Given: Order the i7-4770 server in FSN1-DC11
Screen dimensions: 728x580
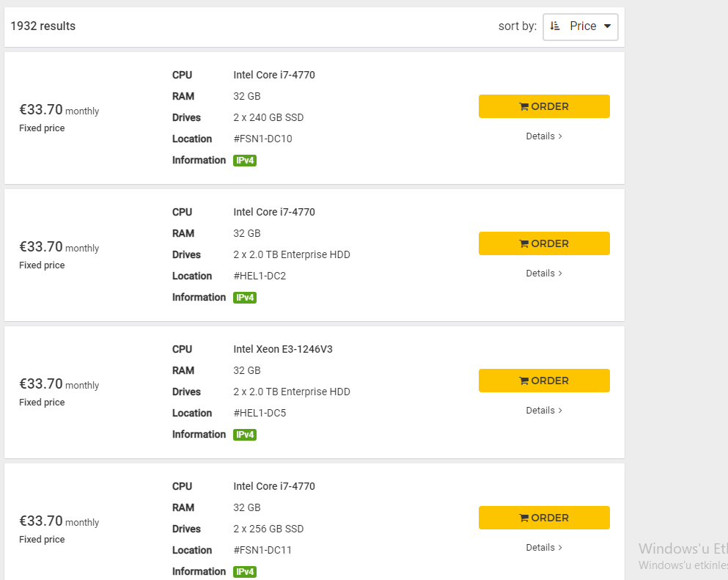Looking at the screenshot, I should tap(544, 518).
